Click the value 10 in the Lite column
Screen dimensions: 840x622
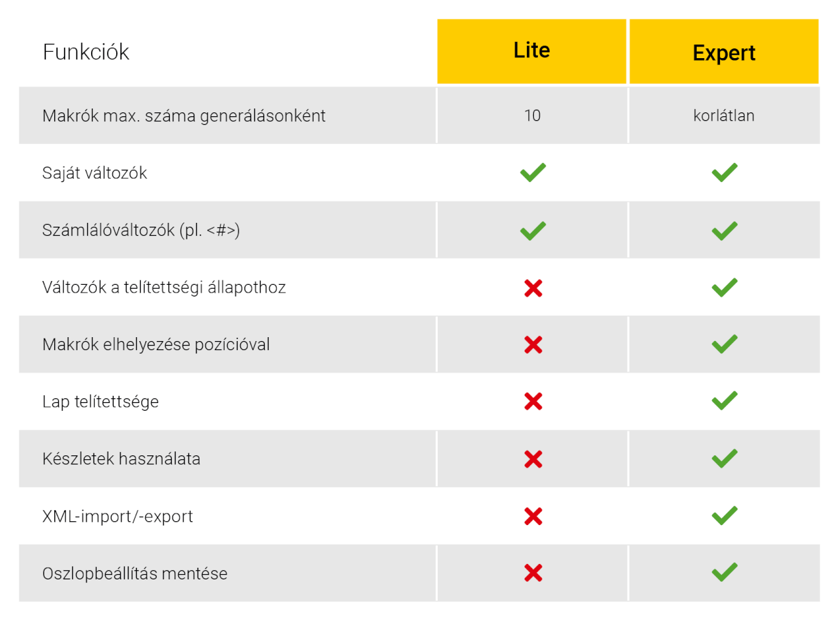point(532,116)
